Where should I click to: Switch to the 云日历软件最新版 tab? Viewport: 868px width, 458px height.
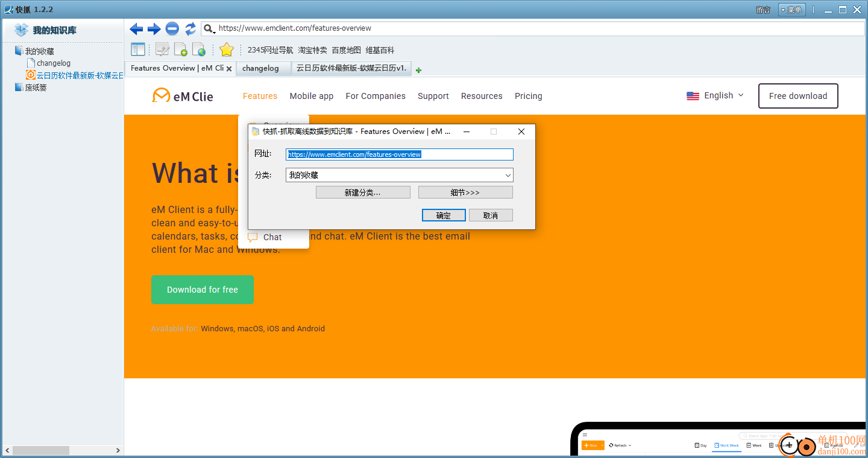point(351,68)
